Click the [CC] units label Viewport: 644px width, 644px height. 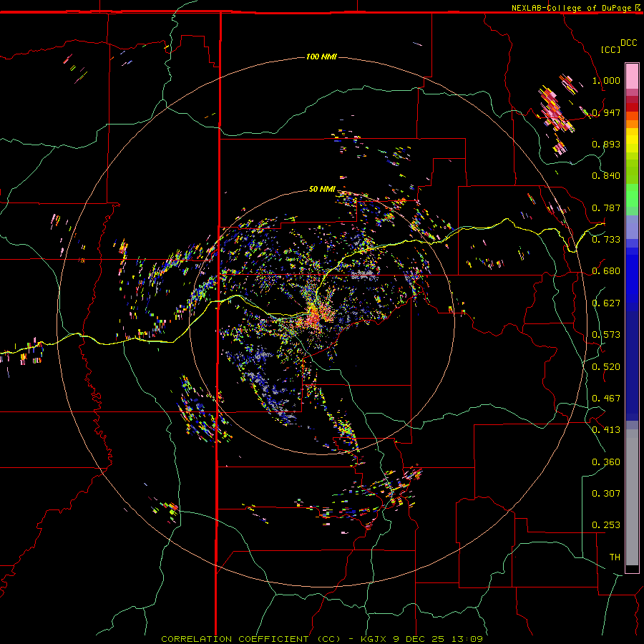click(x=610, y=49)
